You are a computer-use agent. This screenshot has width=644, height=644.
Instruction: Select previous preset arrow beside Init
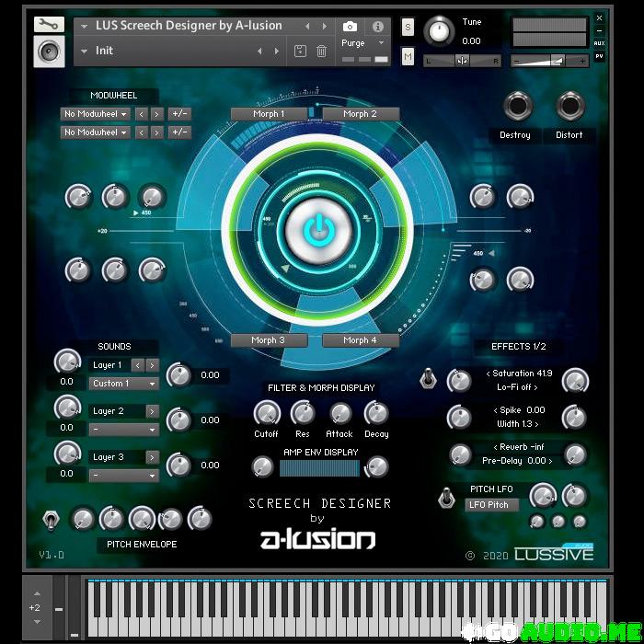tap(259, 52)
